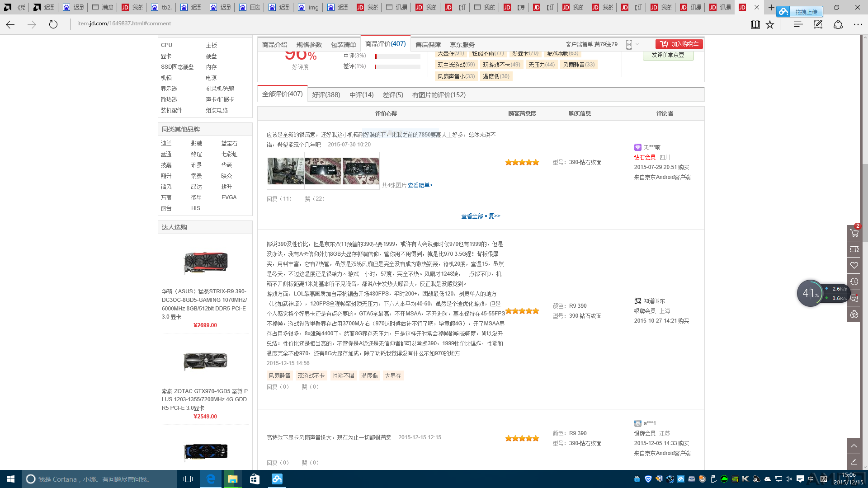Toggle the 中 input method indicator
Screen dimensions: 868x488
[x=811, y=479]
